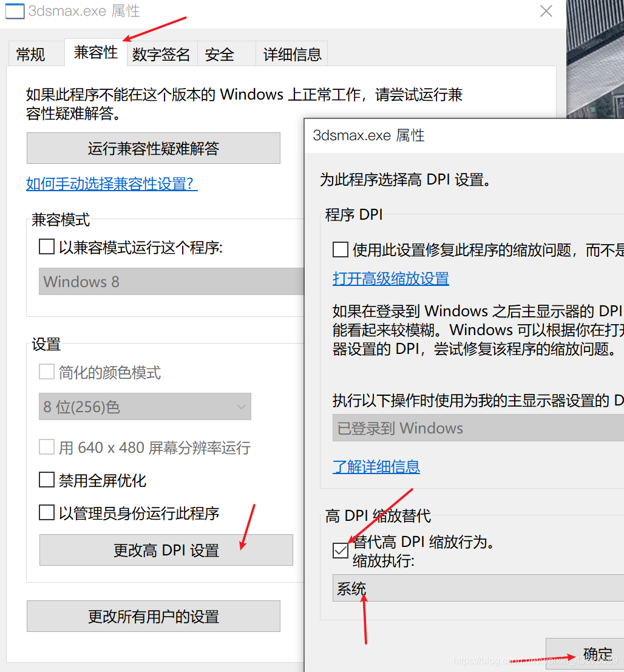The height and width of the screenshot is (672, 624).
Task: Uncheck 替代高 DPI 缩放行为 checkbox
Action: point(341,550)
